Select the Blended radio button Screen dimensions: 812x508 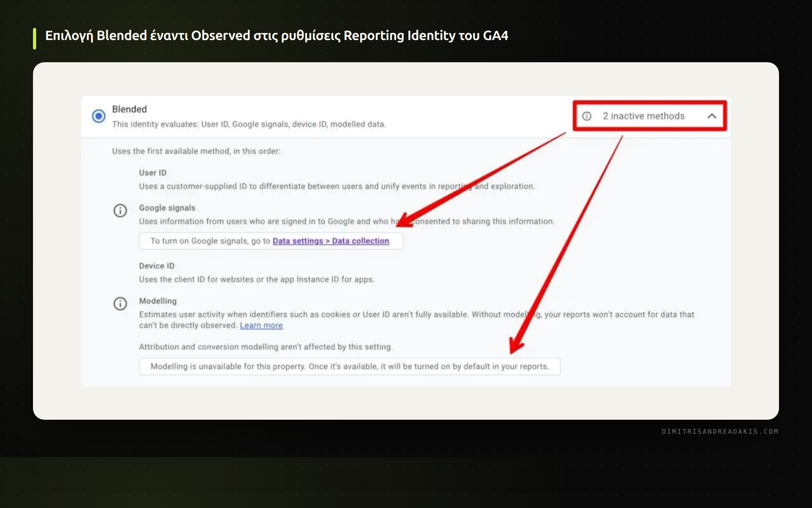click(99, 116)
